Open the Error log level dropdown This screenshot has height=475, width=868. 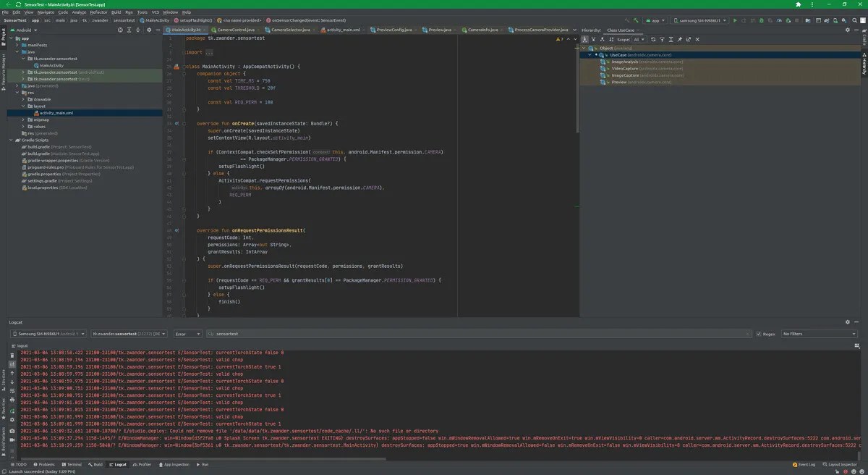point(186,334)
